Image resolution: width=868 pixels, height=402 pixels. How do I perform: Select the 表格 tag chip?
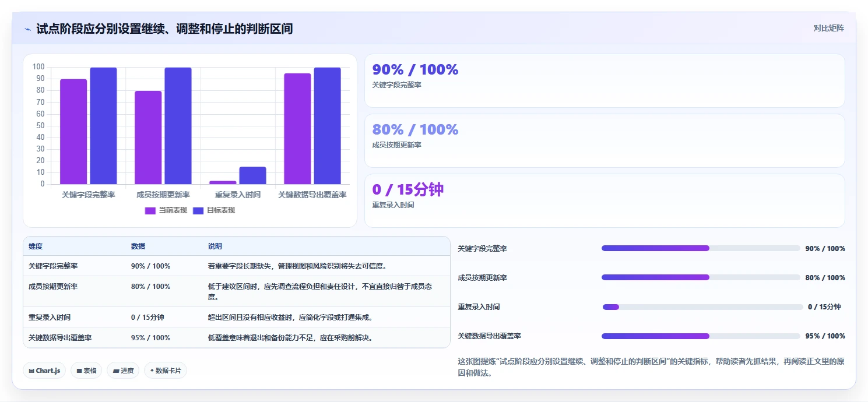click(86, 371)
